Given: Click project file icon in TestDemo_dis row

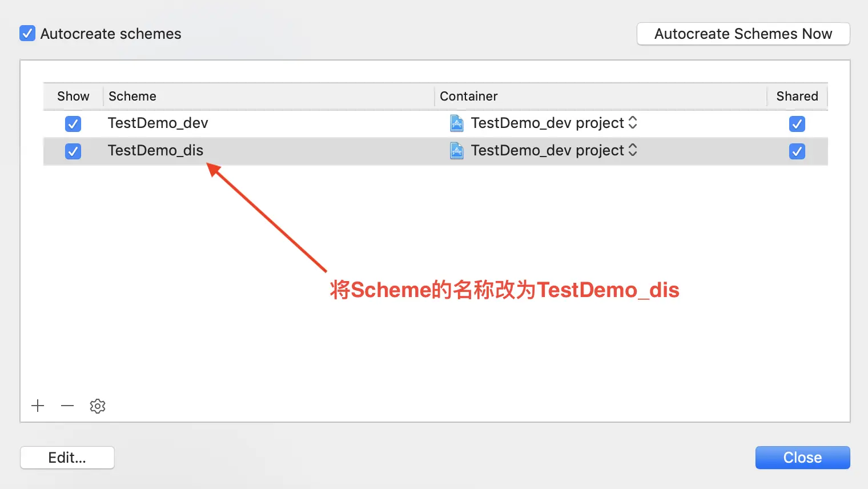Looking at the screenshot, I should 457,151.
